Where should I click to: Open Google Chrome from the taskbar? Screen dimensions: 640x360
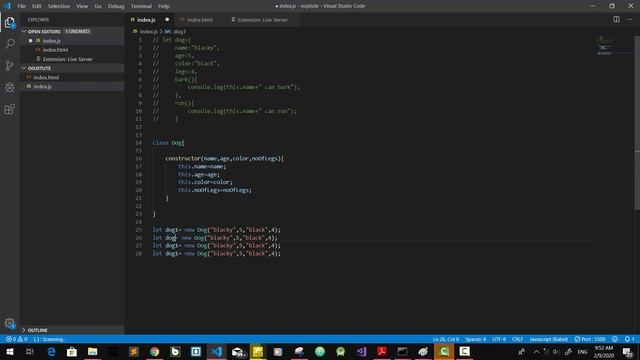(154, 351)
